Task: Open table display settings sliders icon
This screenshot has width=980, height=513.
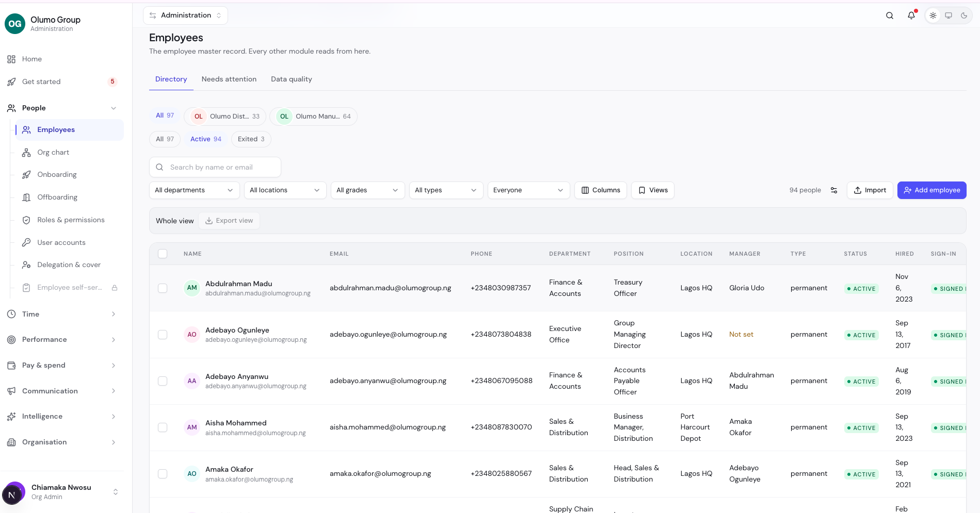Action: click(x=834, y=190)
